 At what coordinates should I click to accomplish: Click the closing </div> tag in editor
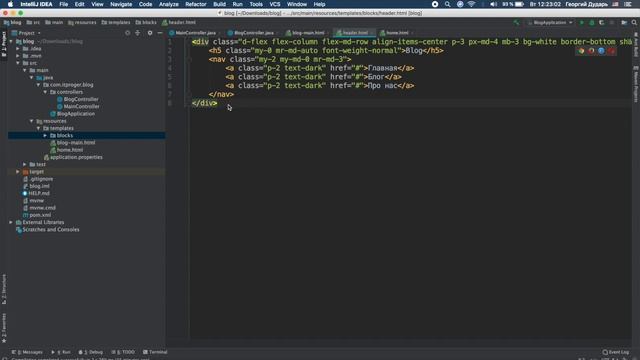click(x=204, y=103)
